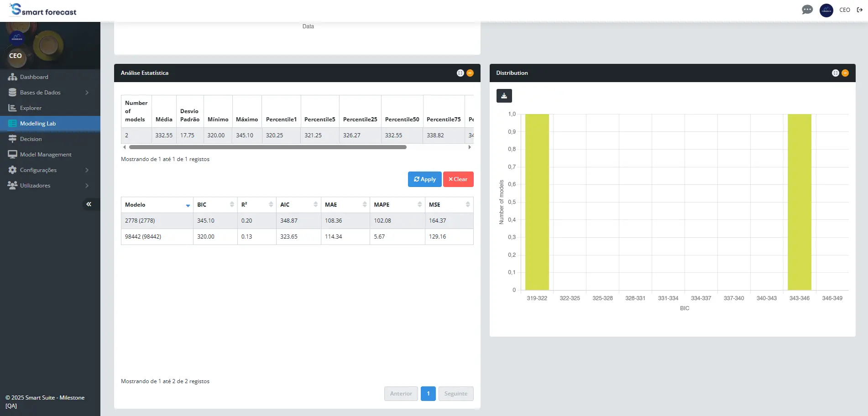Open the Smart Forecast logo home
The width and height of the screenshot is (868, 416).
point(43,10)
